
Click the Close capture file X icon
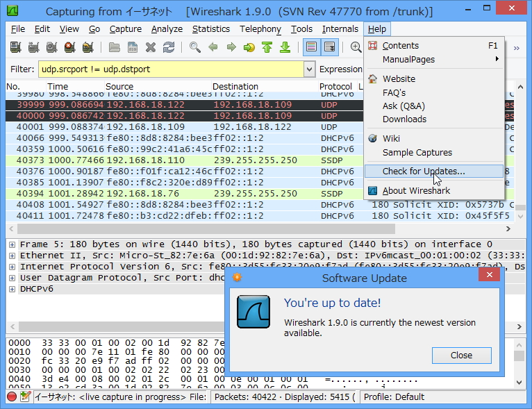pyautogui.click(x=151, y=47)
